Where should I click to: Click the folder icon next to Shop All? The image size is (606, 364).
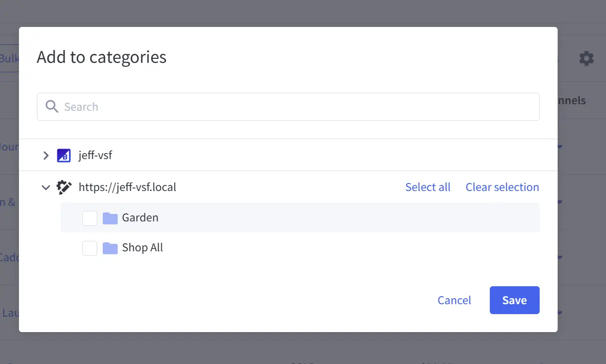click(x=110, y=248)
